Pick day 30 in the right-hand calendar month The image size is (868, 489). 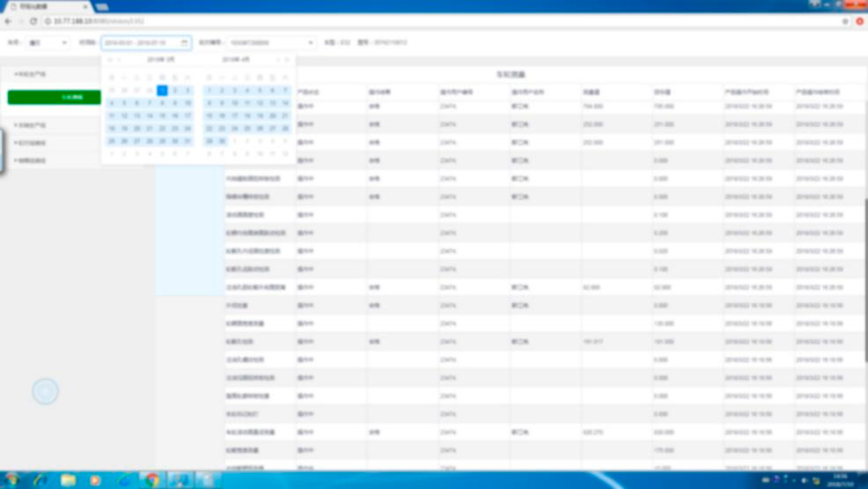[222, 141]
